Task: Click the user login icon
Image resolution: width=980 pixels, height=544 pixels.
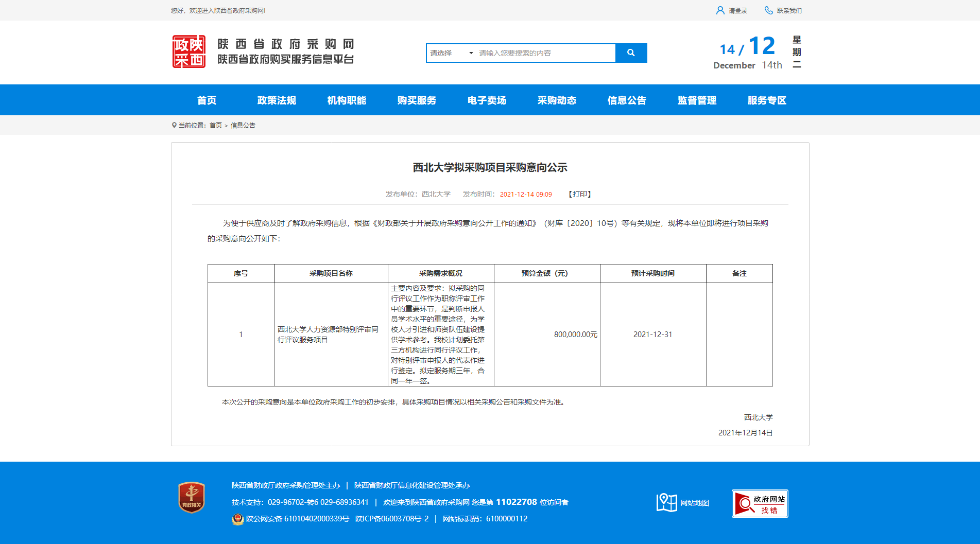Action: pos(720,10)
